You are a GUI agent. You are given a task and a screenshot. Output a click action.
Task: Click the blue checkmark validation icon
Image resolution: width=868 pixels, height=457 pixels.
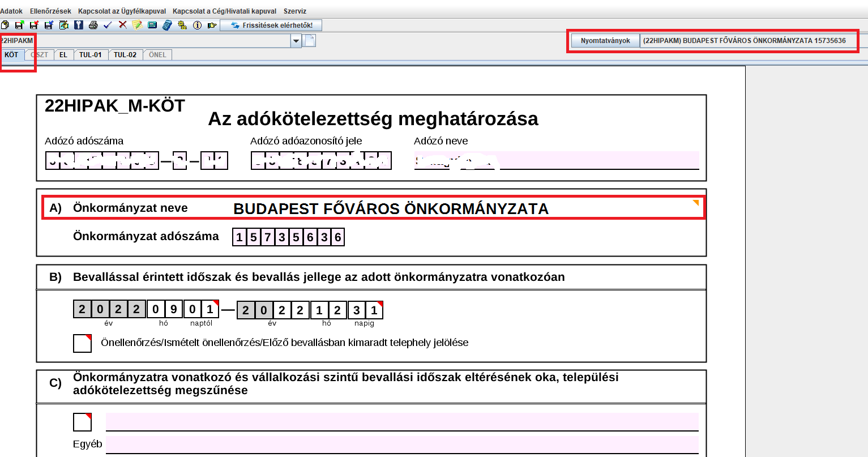tap(108, 25)
